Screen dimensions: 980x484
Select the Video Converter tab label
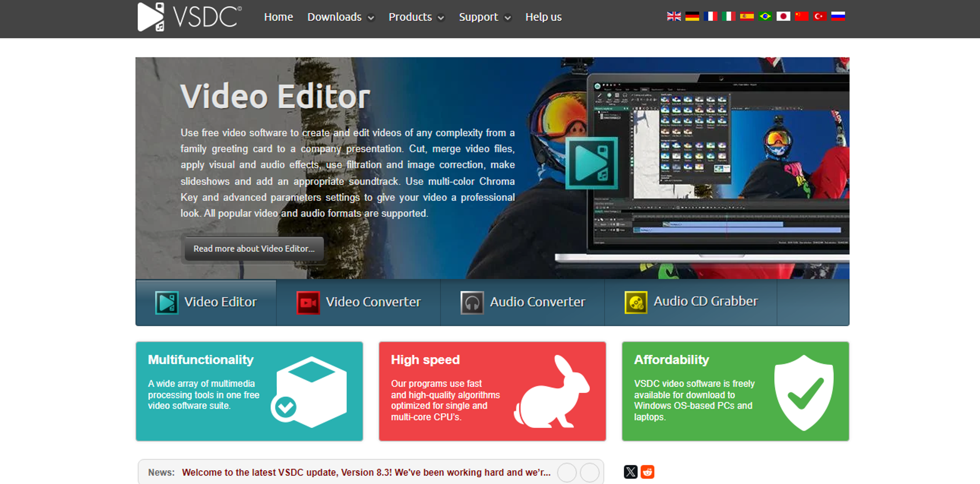373,302
